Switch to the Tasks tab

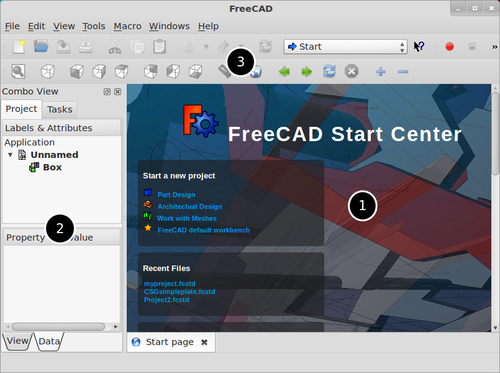(60, 109)
